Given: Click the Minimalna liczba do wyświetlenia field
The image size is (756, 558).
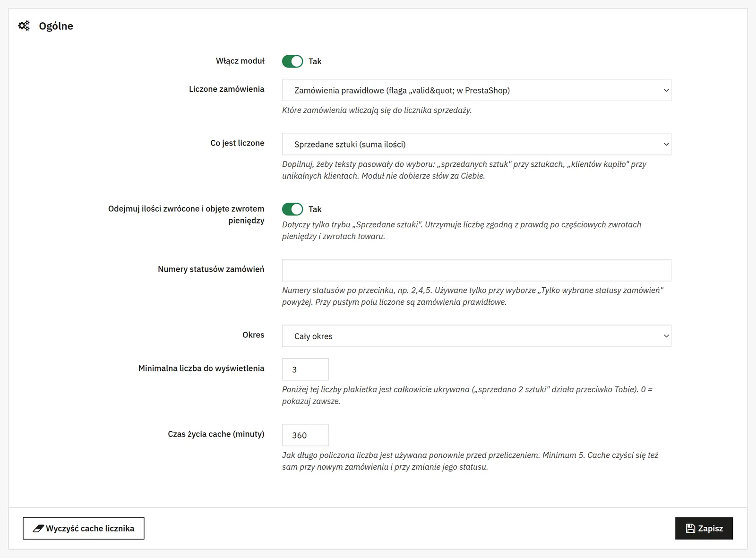Looking at the screenshot, I should [x=305, y=369].
